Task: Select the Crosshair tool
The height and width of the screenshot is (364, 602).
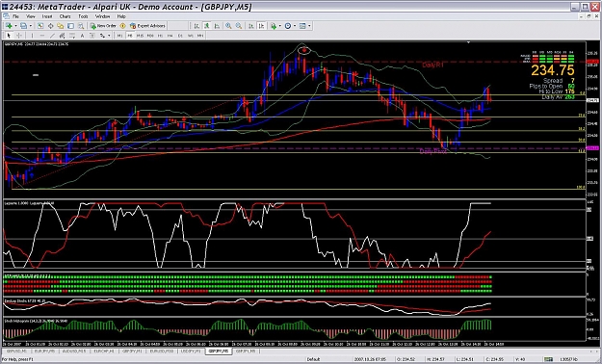Action: tap(19, 36)
